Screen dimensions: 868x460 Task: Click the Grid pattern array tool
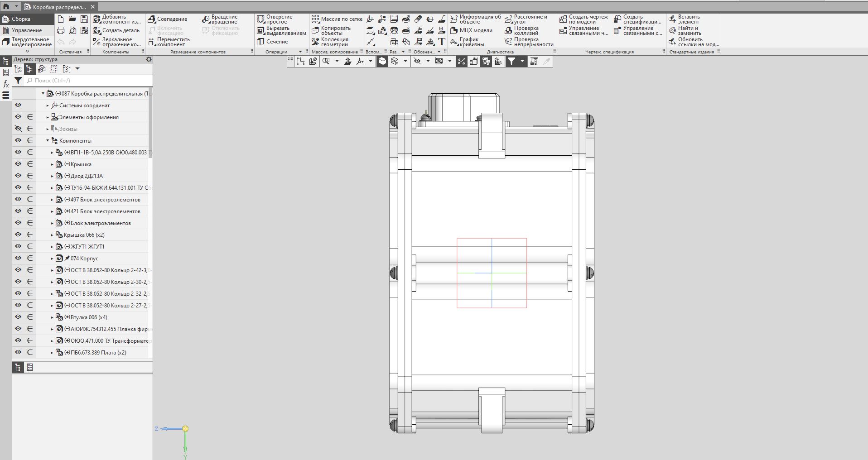315,19
